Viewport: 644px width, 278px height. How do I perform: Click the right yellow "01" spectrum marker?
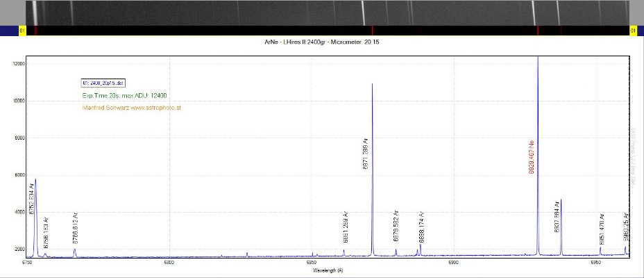tap(634, 31)
